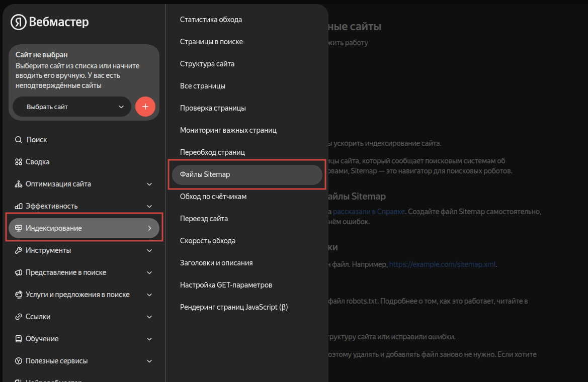Open Настройка GET-параметров item
Image resolution: width=588 pixels, height=382 pixels.
pos(226,285)
